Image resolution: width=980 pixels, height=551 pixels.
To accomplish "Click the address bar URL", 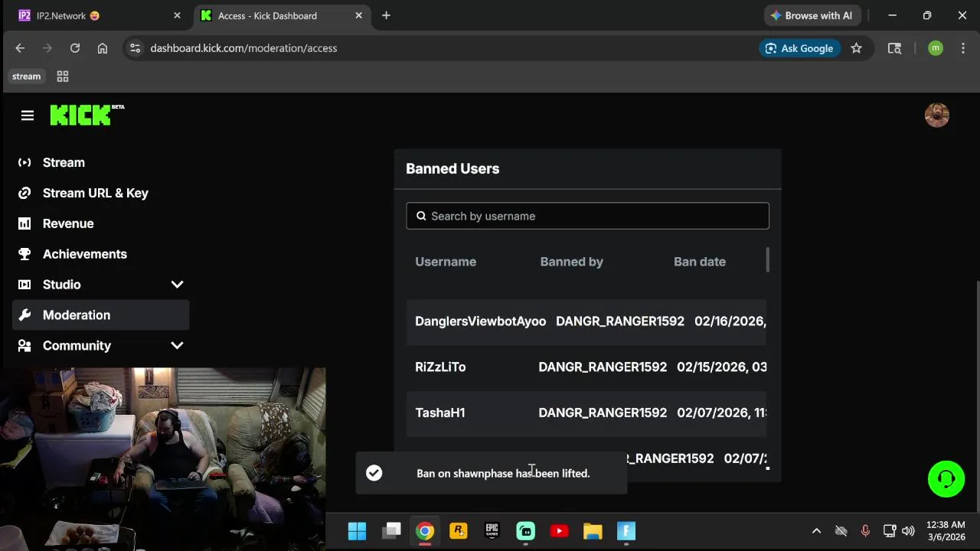I will pyautogui.click(x=243, y=48).
